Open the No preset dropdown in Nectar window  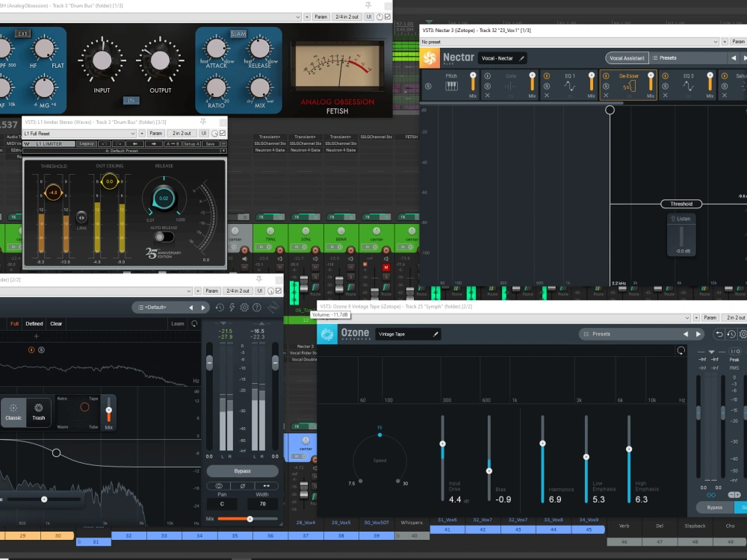click(x=569, y=42)
